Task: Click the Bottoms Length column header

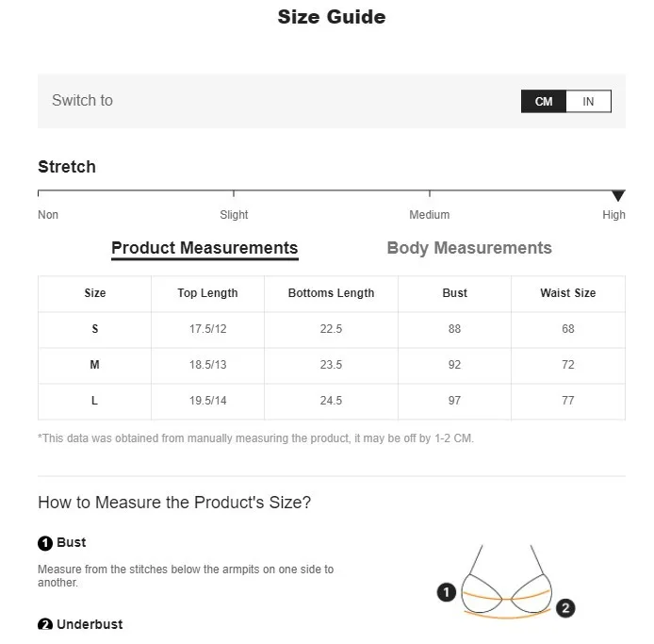Action: click(331, 293)
